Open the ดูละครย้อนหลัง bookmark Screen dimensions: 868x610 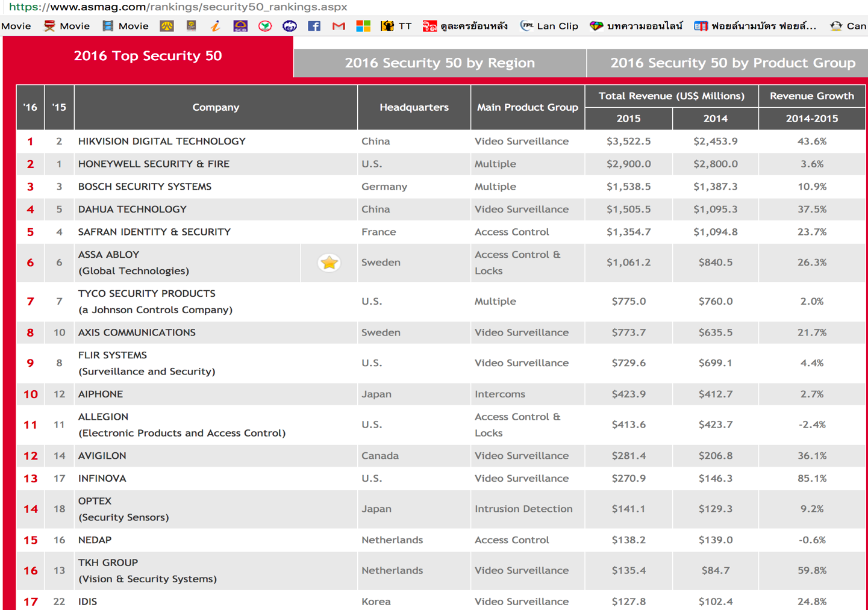pyautogui.click(x=465, y=26)
